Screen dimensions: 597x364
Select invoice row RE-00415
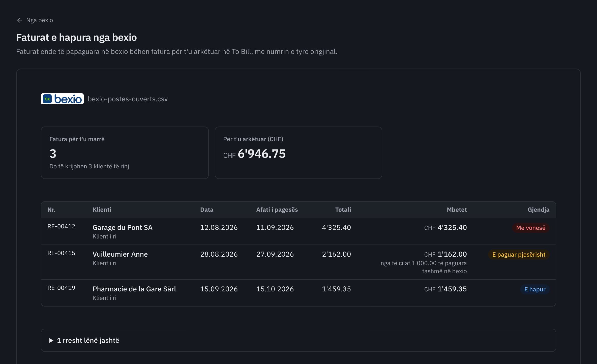[x=298, y=262]
